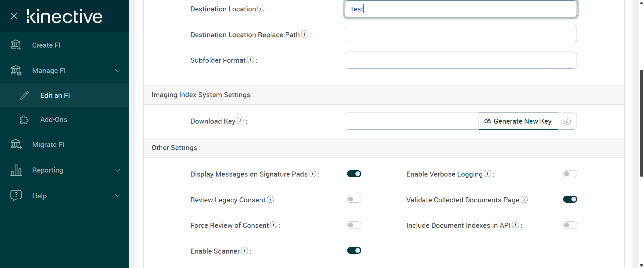Open the Edit an FI menu item

coord(55,95)
